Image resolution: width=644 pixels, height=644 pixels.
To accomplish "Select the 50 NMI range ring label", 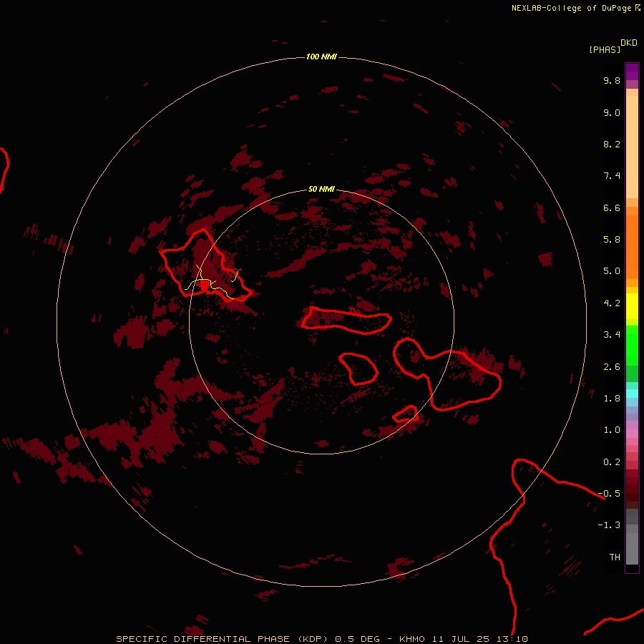I will 321,189.
